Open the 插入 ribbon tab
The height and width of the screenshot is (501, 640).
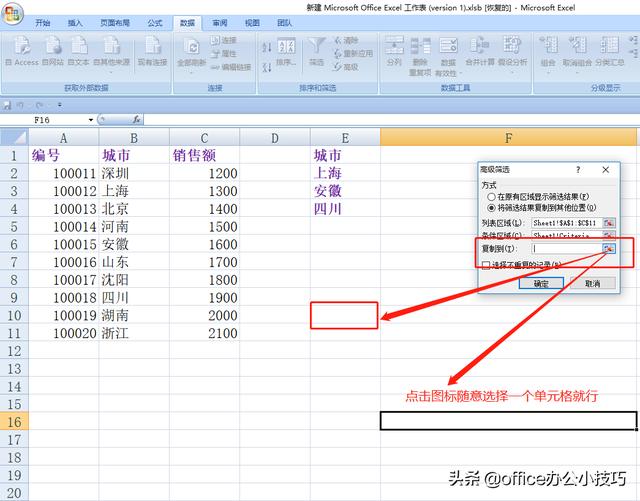click(75, 23)
